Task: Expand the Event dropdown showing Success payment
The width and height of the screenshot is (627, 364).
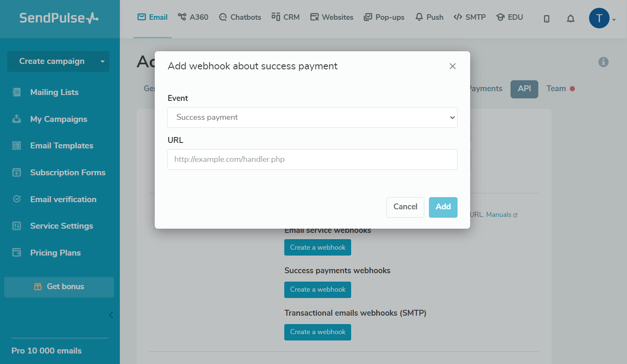Action: click(x=312, y=118)
